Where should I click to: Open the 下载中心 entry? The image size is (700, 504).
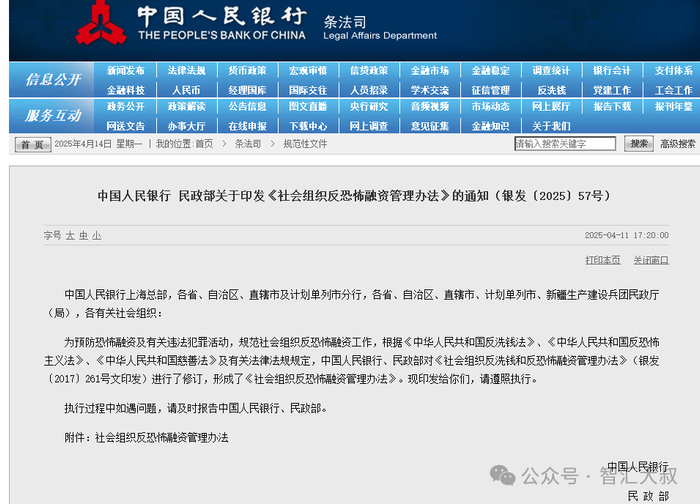pos(308,126)
